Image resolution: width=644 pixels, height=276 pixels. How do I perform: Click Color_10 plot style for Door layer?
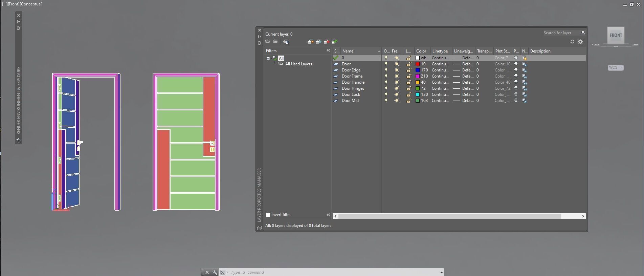click(x=503, y=64)
